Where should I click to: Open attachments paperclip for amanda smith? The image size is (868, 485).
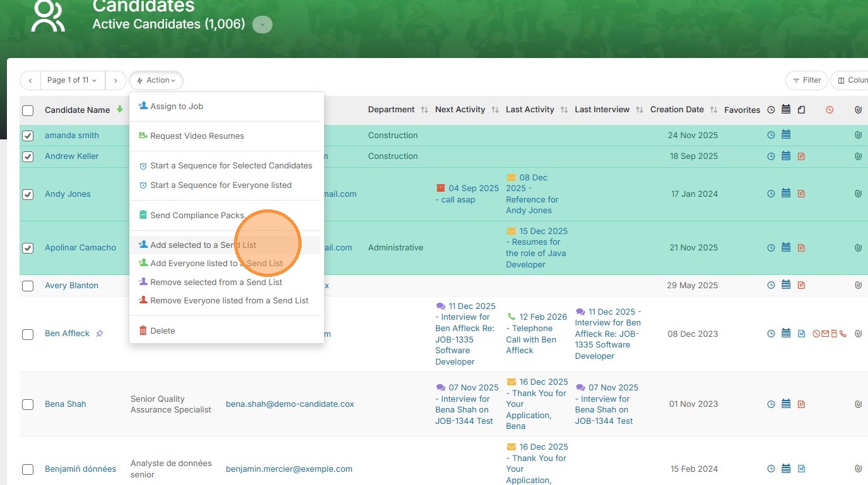(858, 135)
